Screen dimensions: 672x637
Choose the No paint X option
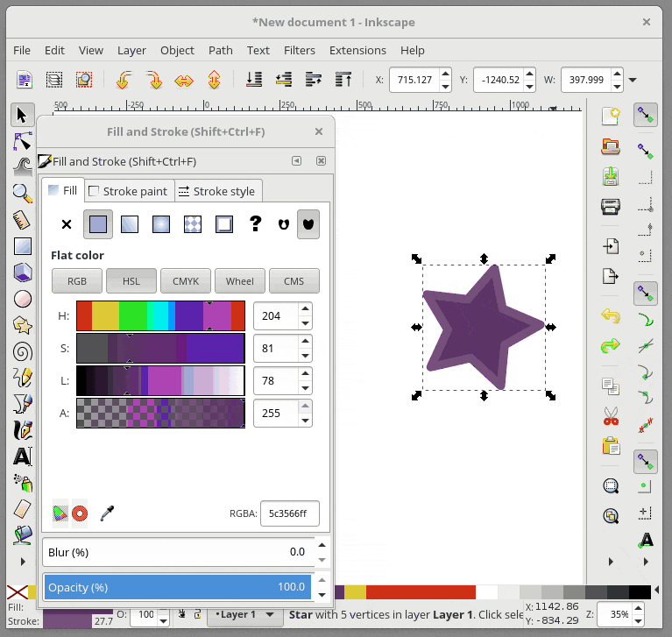pyautogui.click(x=67, y=224)
